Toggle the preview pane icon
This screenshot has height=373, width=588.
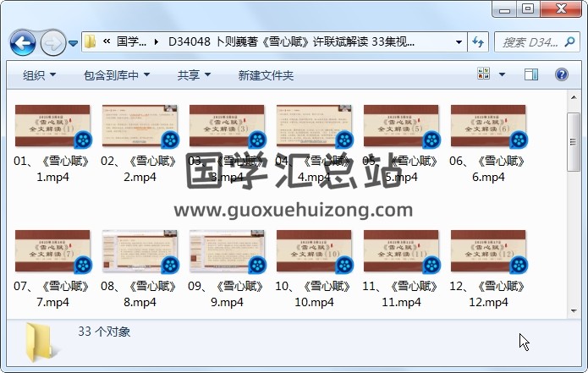point(531,75)
